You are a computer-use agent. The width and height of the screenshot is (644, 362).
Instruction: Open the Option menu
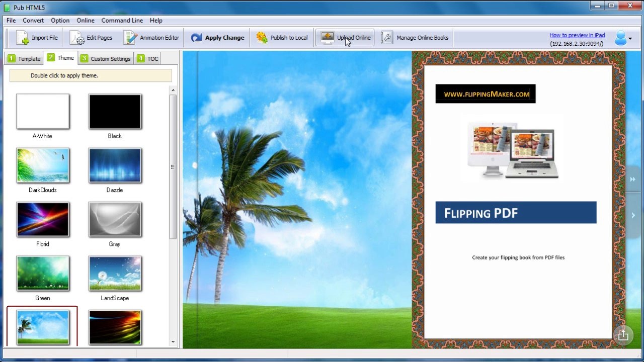click(60, 21)
